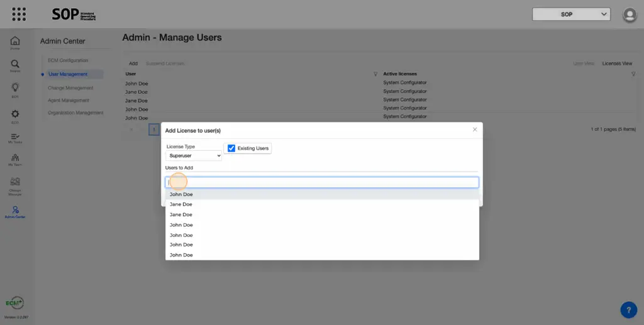Open My Team in the sidebar

point(15,159)
